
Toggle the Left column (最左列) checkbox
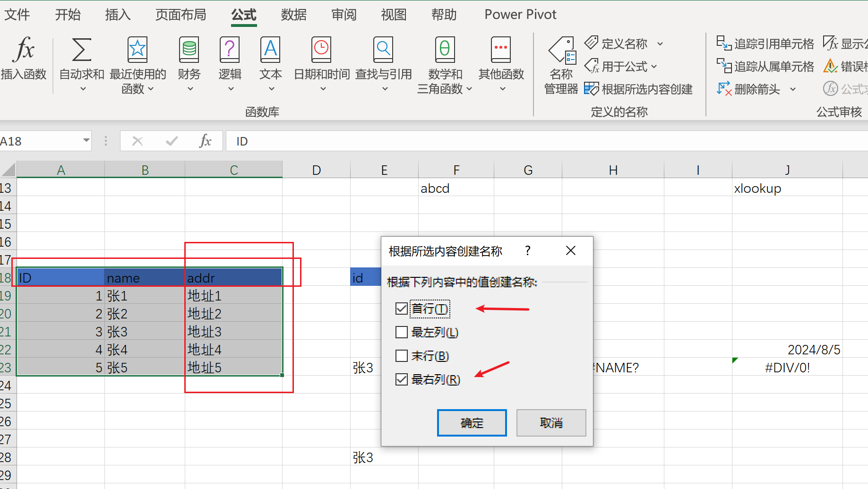[401, 332]
